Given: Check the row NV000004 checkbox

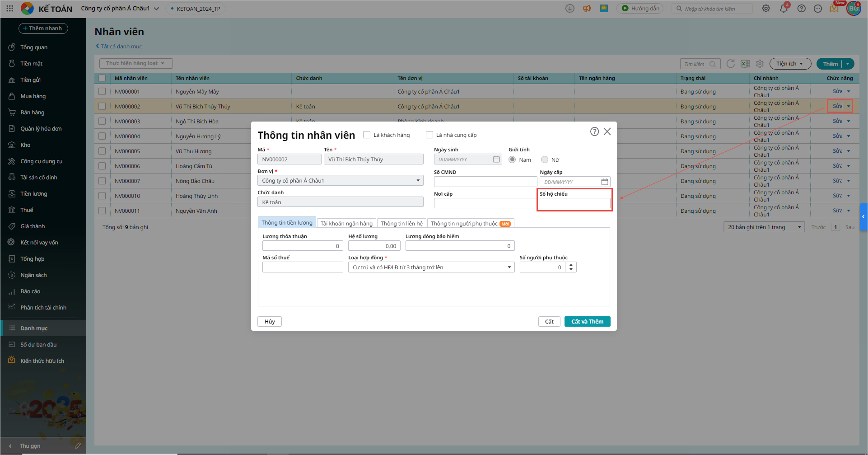Looking at the screenshot, I should (x=102, y=136).
